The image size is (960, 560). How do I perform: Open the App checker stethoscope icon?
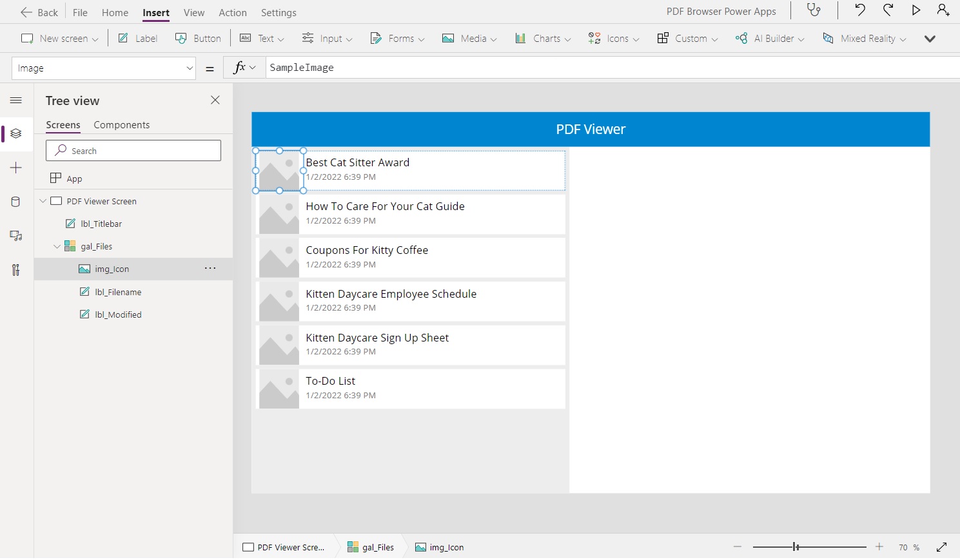point(813,11)
